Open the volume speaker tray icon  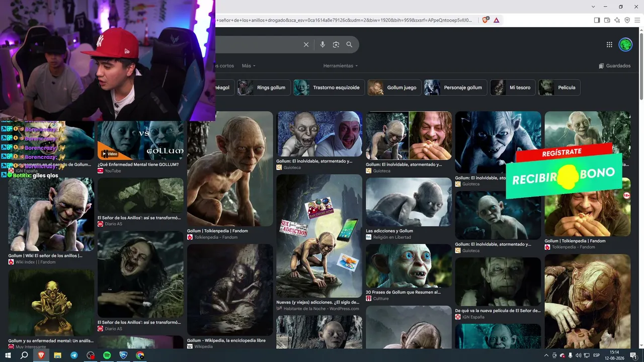[x=579, y=355]
